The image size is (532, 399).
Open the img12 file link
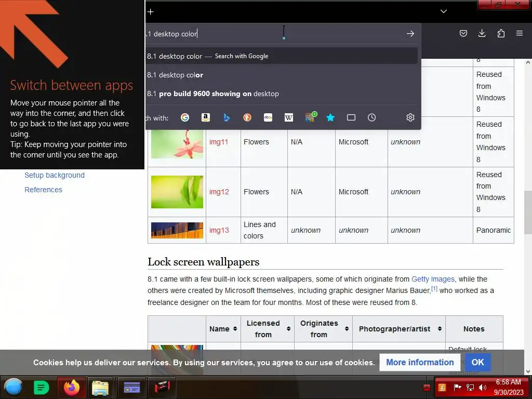pyautogui.click(x=219, y=192)
